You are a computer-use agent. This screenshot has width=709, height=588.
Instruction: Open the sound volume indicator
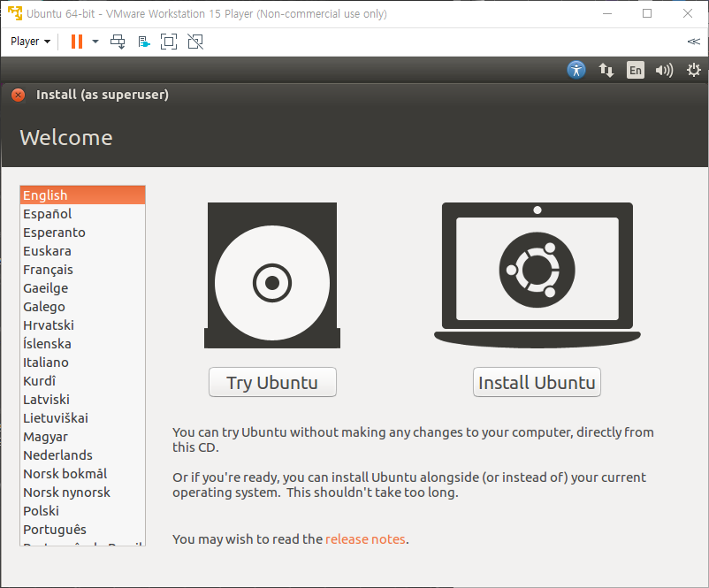(x=664, y=70)
